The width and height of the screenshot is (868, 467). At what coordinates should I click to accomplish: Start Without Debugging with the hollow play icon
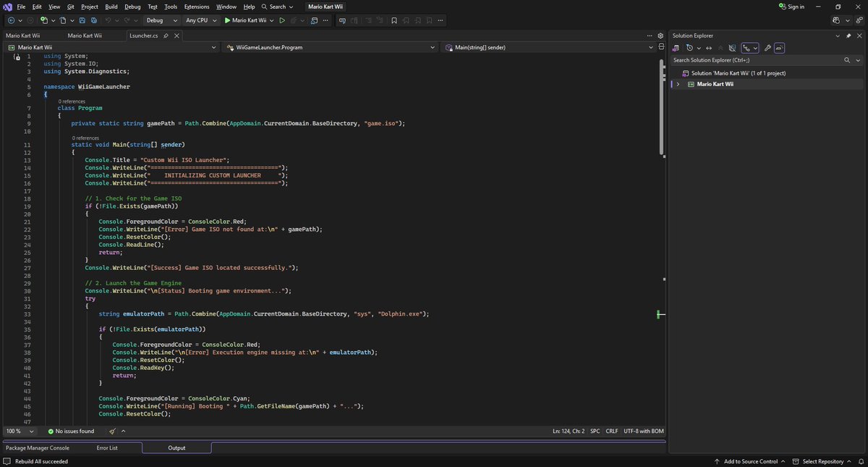click(282, 20)
